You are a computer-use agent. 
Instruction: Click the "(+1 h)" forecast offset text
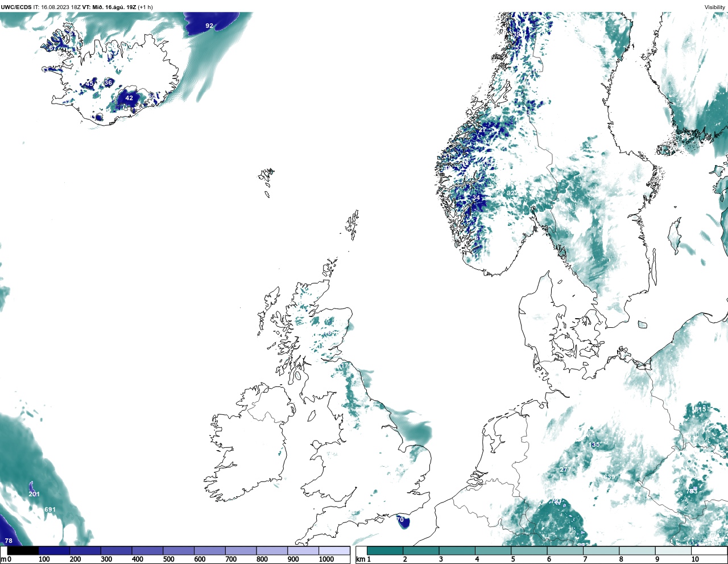point(146,7)
